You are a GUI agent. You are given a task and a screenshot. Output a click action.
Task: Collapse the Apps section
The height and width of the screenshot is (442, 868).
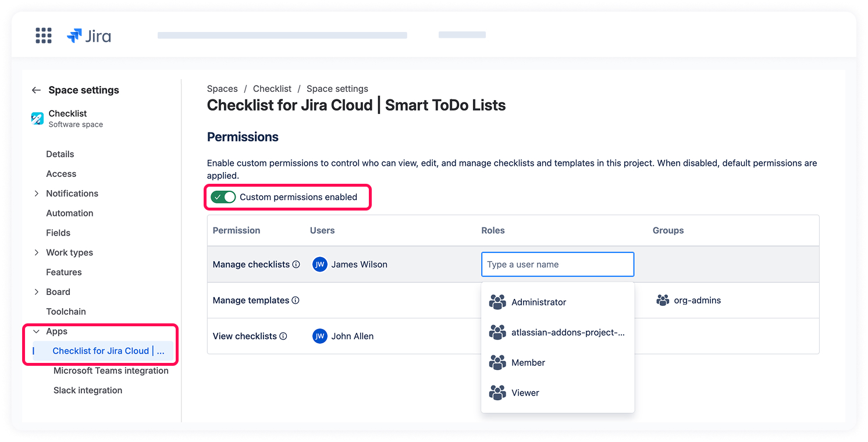(37, 331)
